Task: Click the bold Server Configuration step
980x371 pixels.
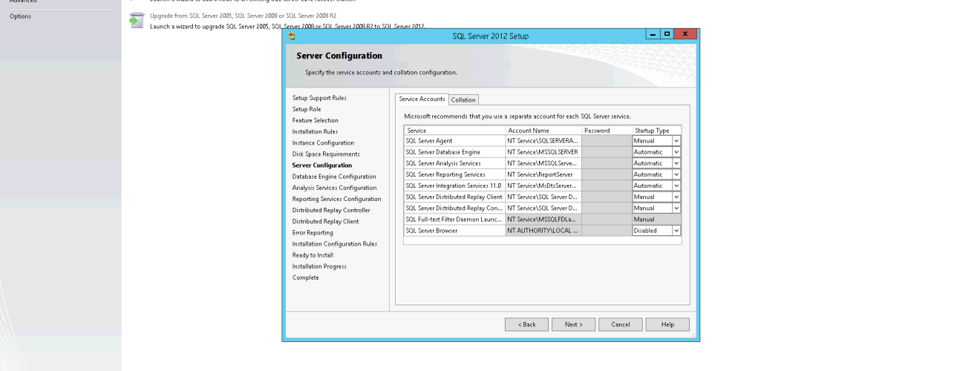Action: coord(322,165)
